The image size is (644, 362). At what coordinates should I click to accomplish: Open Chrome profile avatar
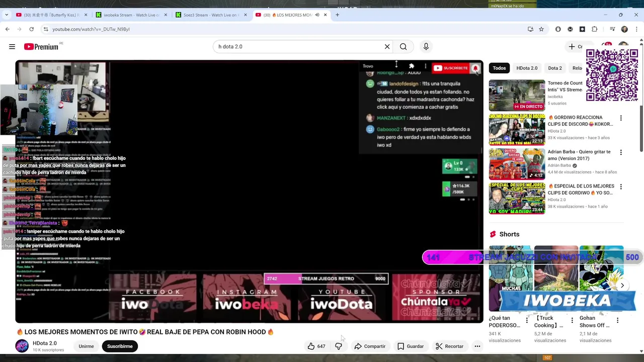(624, 29)
